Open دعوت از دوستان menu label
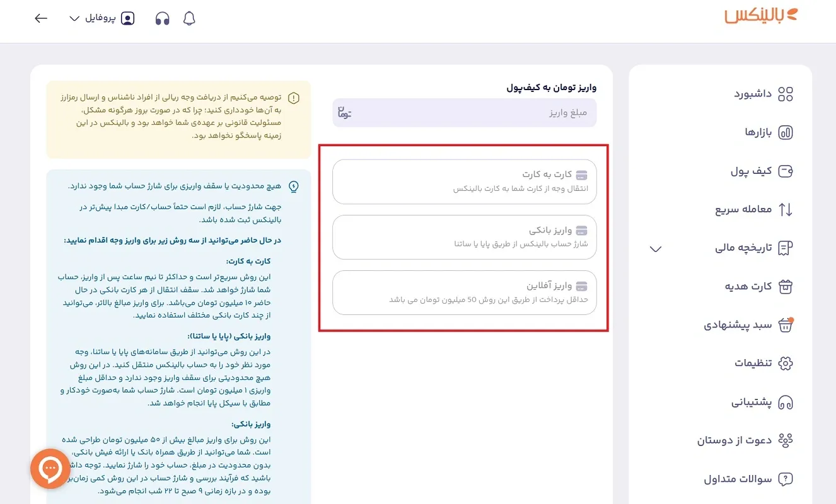The width and height of the screenshot is (836, 504). click(734, 440)
